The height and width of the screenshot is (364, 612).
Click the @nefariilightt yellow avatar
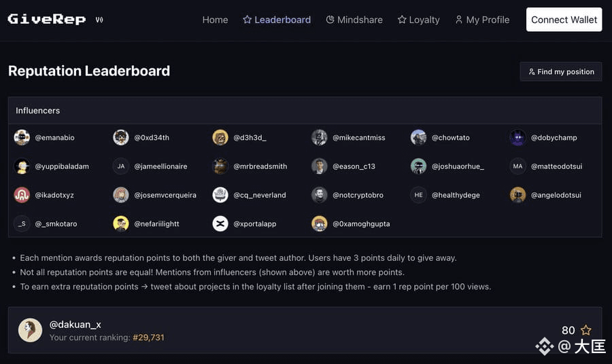[x=121, y=223]
